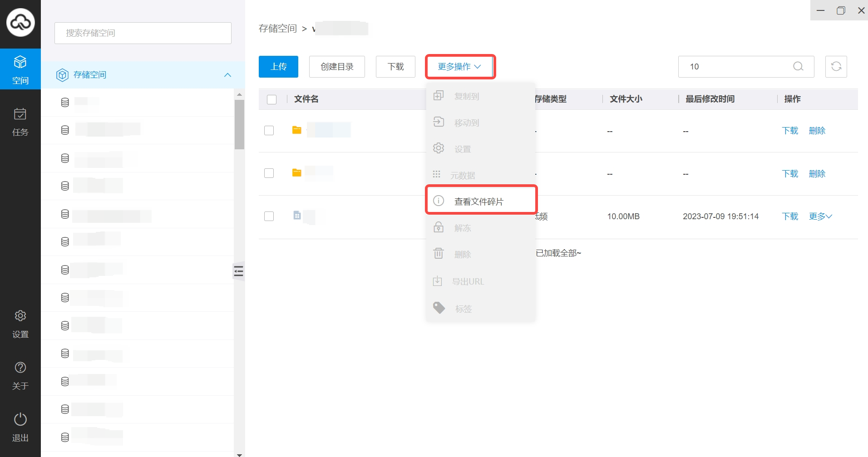Click the 文件大小 column header
Viewport: 868px width, 457px height.
(x=626, y=99)
